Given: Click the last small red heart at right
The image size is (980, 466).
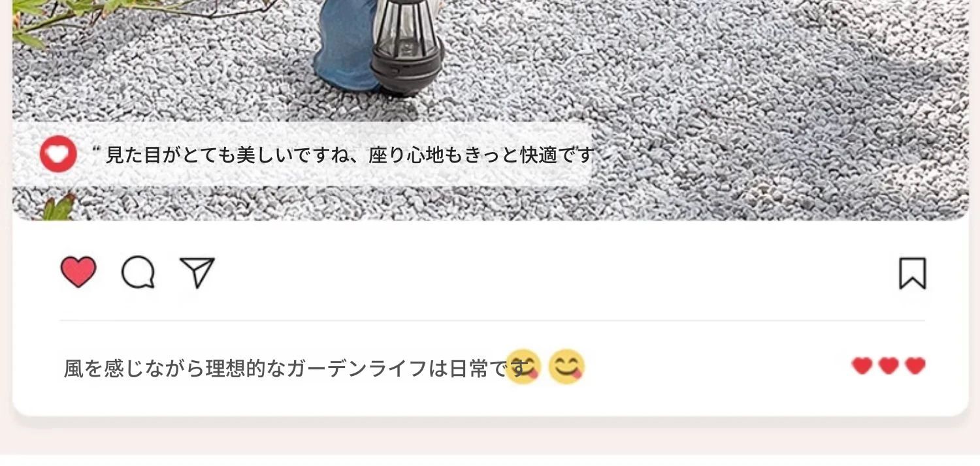Looking at the screenshot, I should coord(915,366).
